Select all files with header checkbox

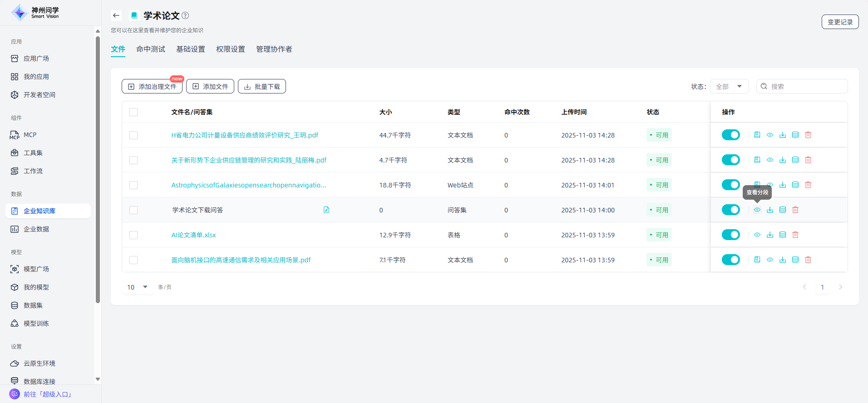[133, 112]
